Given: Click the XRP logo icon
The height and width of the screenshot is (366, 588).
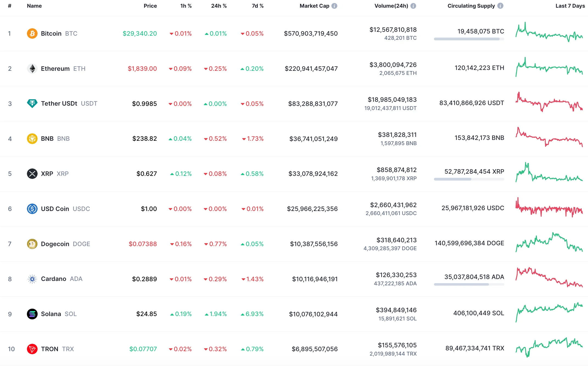Looking at the screenshot, I should [x=32, y=173].
